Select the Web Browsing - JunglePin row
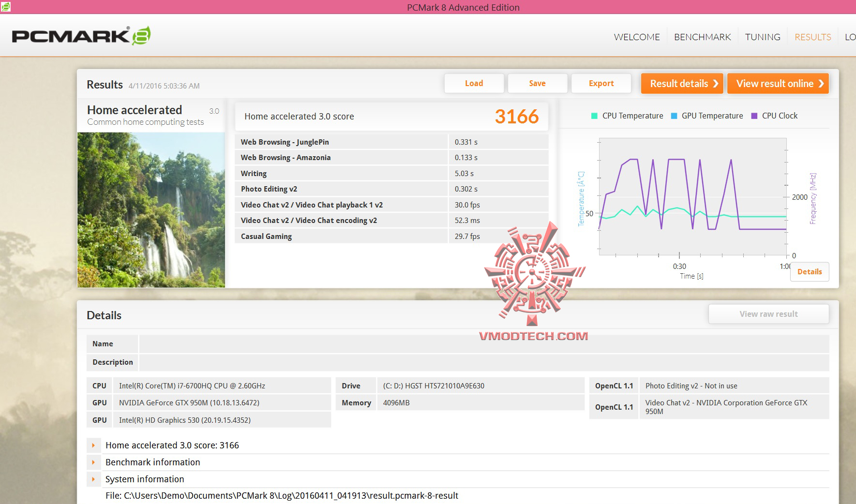Image resolution: width=856 pixels, height=504 pixels. 391,142
